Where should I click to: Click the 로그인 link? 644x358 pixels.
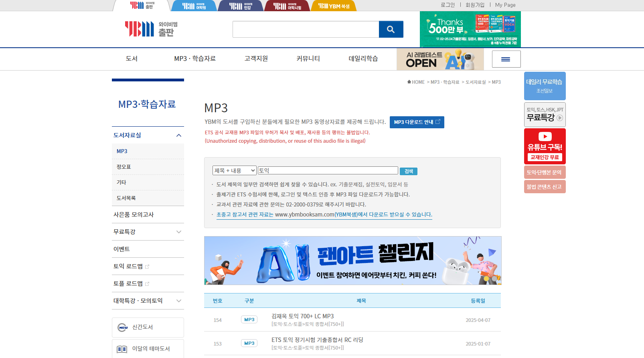[448, 5]
